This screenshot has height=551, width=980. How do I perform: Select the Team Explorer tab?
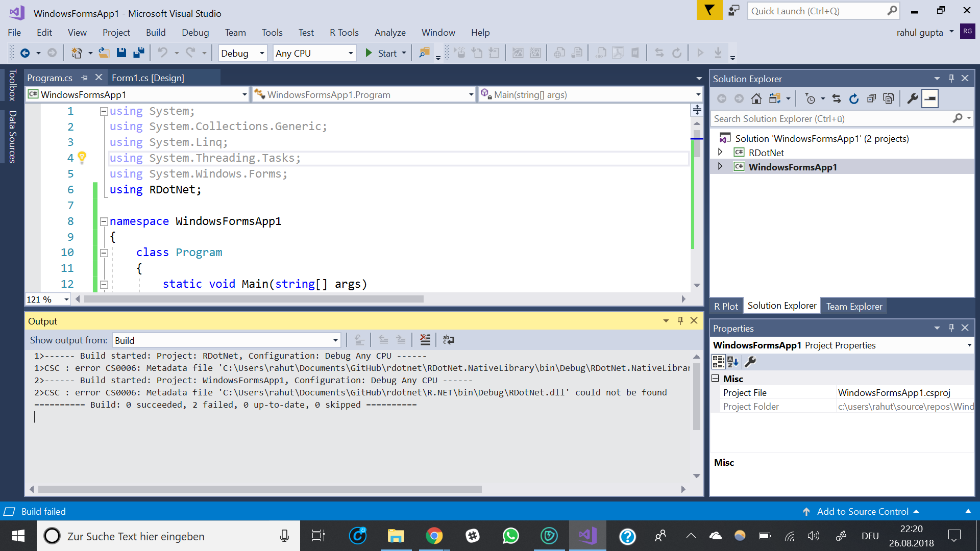(x=854, y=306)
